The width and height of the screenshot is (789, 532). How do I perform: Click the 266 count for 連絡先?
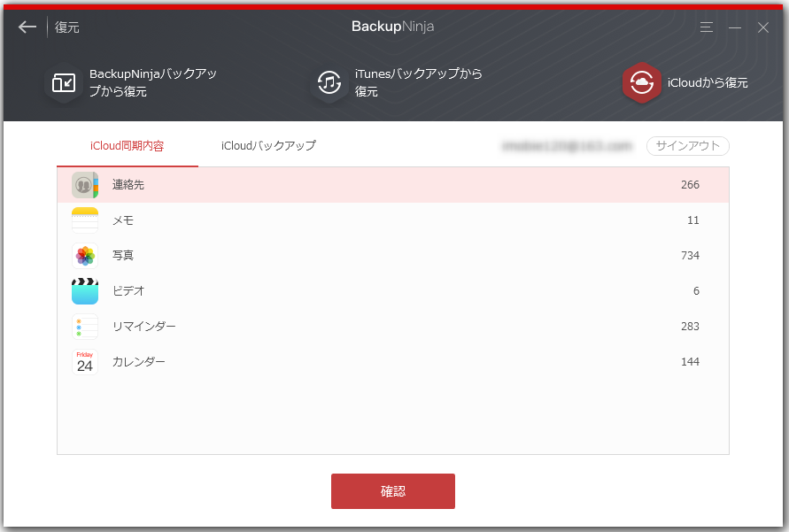coord(690,184)
